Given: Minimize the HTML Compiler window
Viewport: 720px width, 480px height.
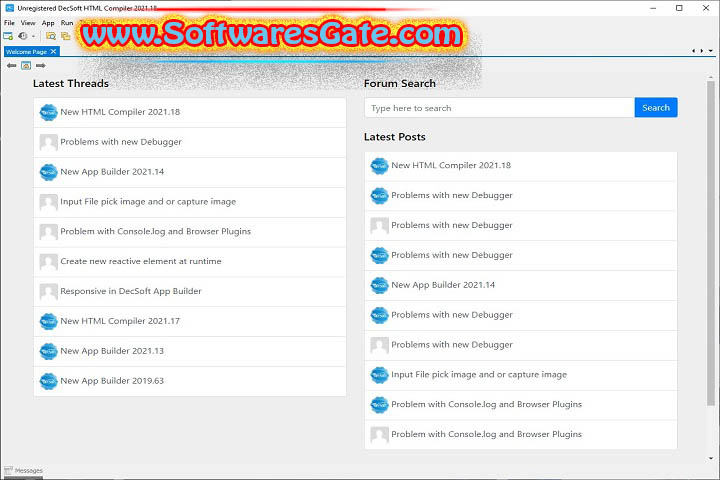Looking at the screenshot, I should coord(653,8).
